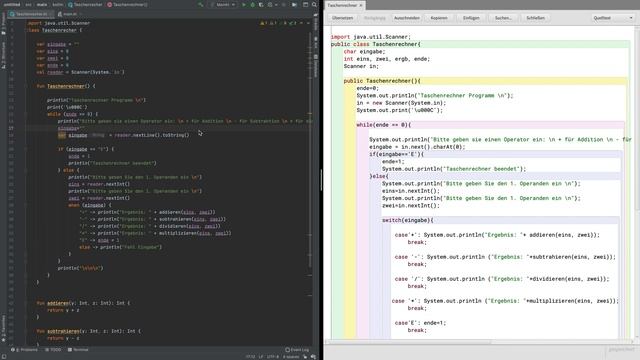Close the Taschenrechner tab in BlueJ
This screenshot has height=360, width=640.
pos(361,5)
